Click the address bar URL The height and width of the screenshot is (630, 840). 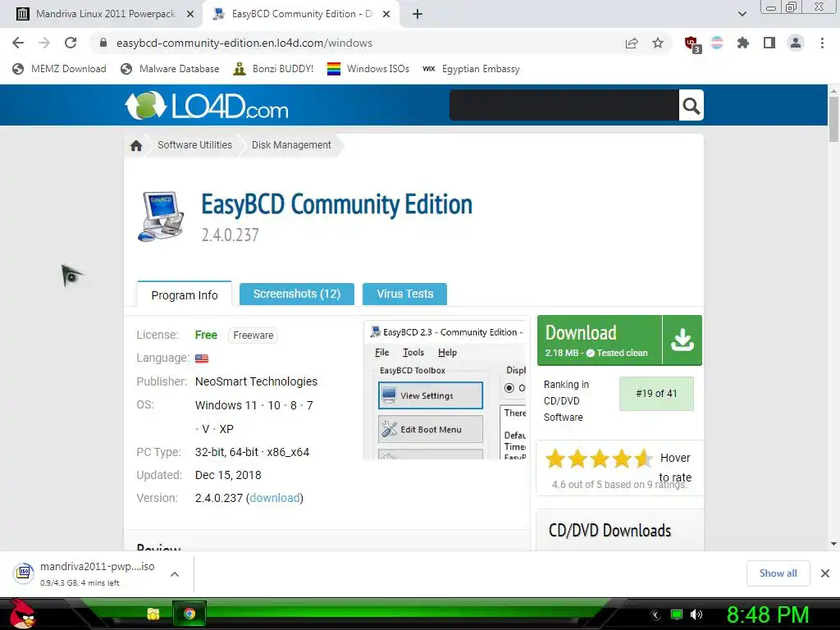coord(244,43)
